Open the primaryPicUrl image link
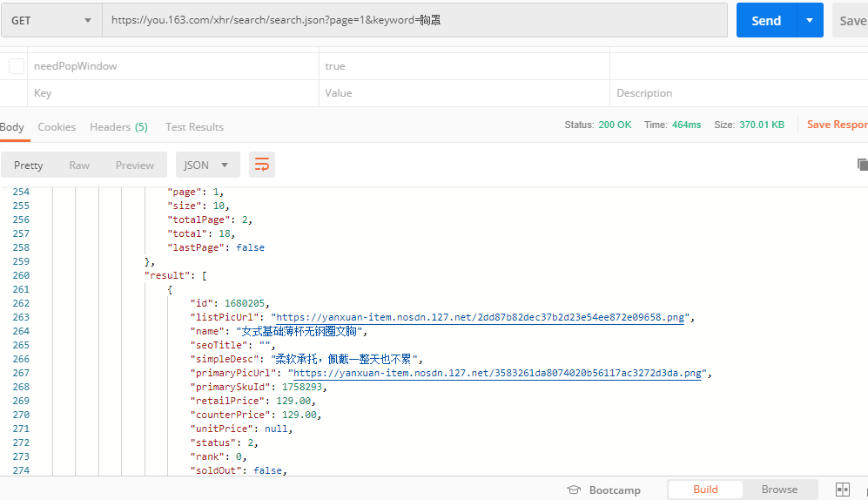The image size is (868, 500). (495, 373)
